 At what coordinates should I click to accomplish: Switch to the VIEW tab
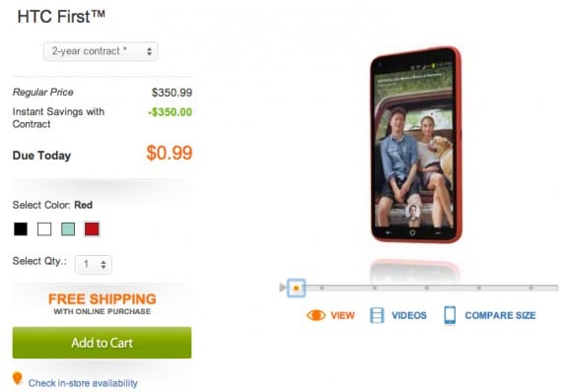[342, 315]
